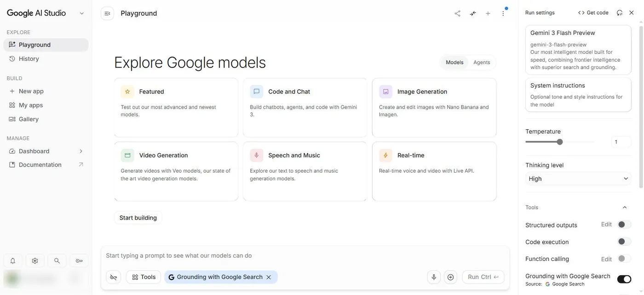Click the Featured star icon
The height and width of the screenshot is (295, 644).
point(127,92)
